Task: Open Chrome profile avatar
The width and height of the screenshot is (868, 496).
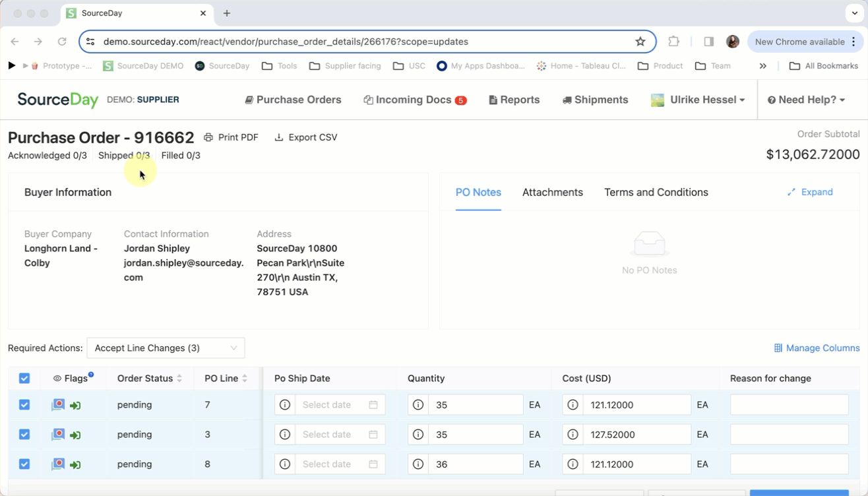Action: (733, 42)
